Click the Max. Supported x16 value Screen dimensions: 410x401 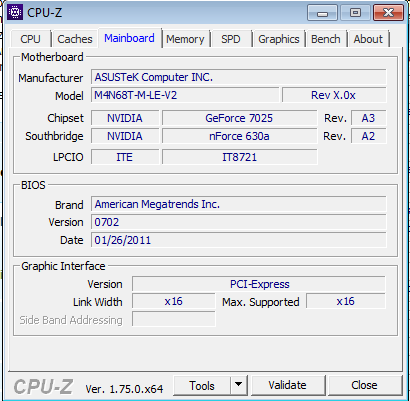[x=346, y=301]
